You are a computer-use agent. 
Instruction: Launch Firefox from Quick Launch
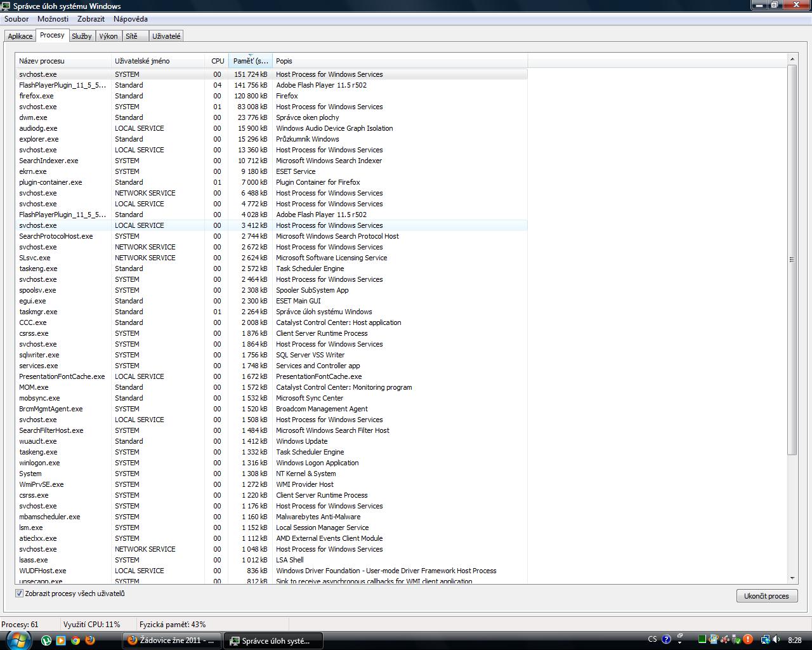pos(90,640)
